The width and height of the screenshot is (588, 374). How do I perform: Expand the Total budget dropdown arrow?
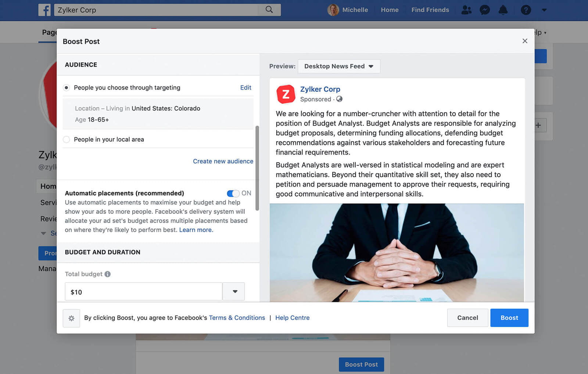pos(234,292)
